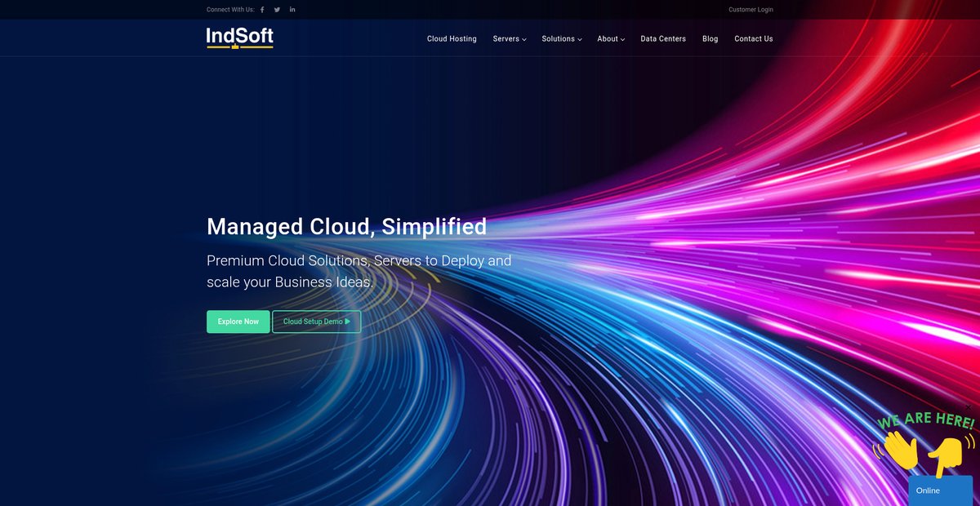Expand the Solutions menu
980x506 pixels.
[562, 38]
